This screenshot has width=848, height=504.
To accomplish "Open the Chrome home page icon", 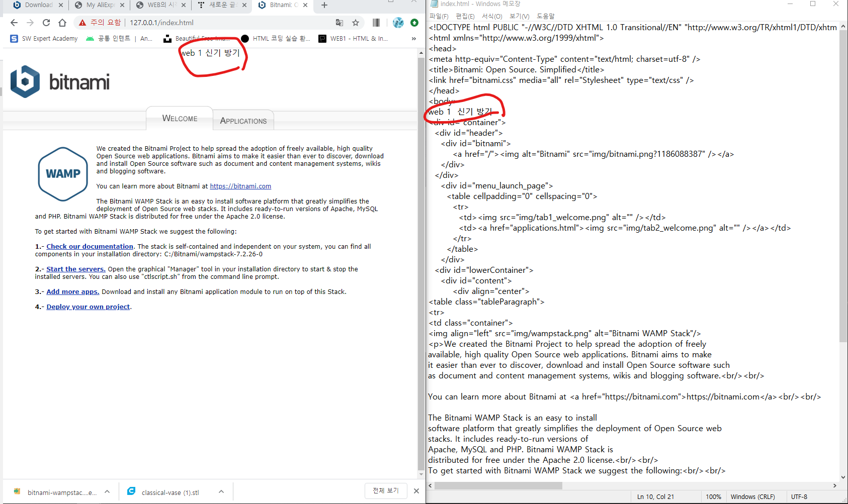I will point(62,23).
